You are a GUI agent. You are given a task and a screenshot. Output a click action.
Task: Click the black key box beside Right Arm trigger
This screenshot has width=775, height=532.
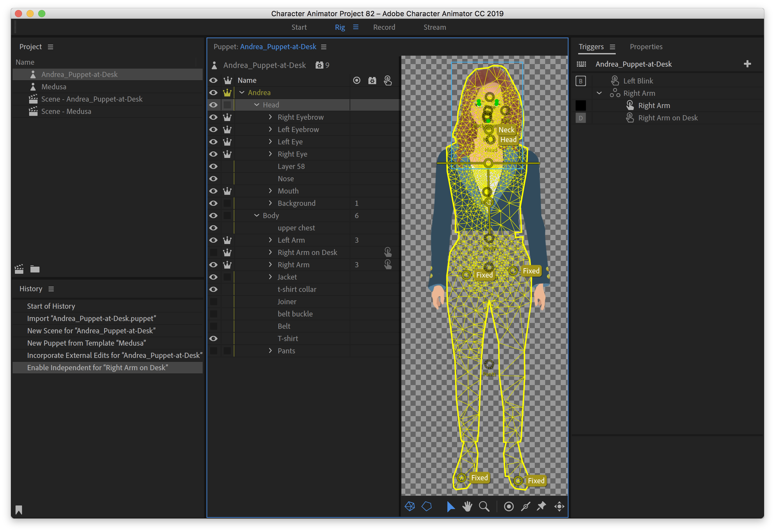[580, 106]
